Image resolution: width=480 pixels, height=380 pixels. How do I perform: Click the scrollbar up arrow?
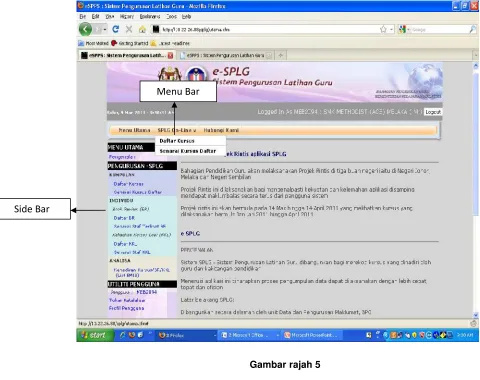click(476, 66)
